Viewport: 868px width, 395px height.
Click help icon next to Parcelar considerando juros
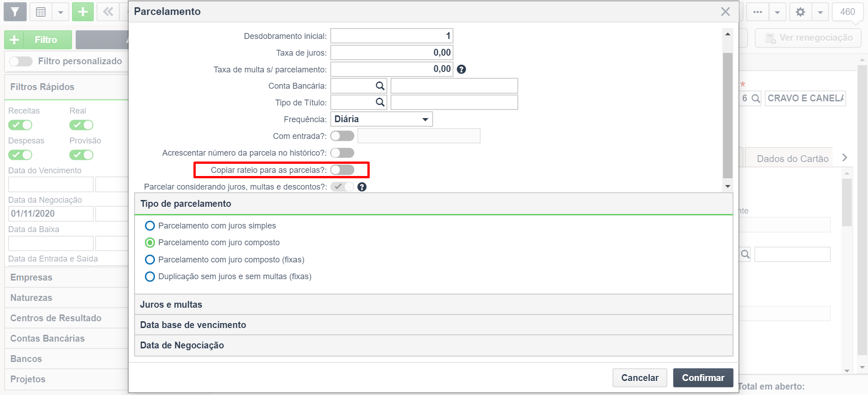click(362, 187)
